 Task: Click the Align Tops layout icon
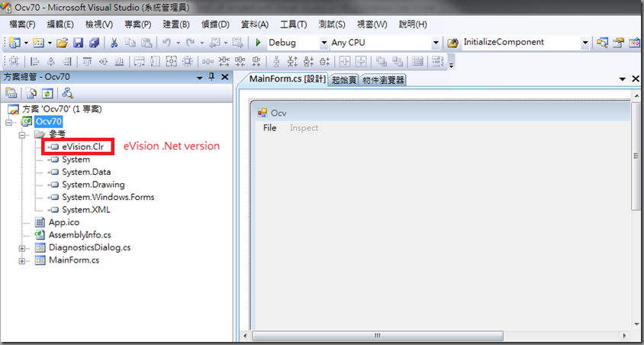click(x=87, y=62)
